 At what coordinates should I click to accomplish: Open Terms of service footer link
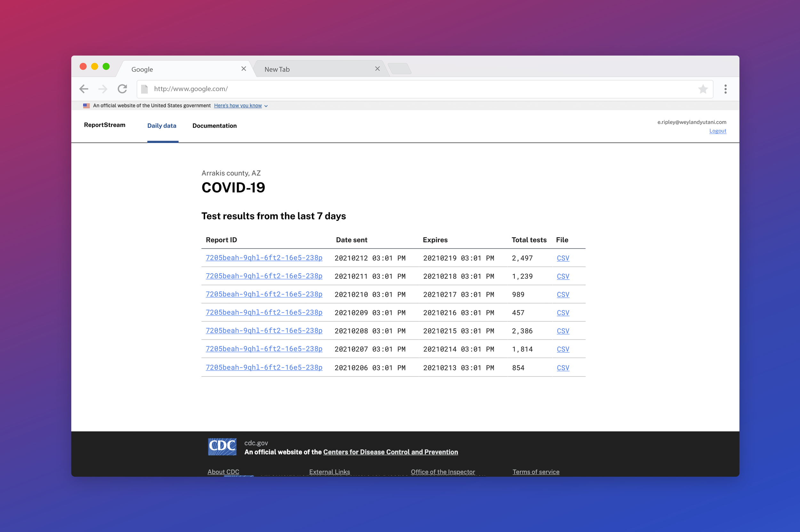pyautogui.click(x=535, y=472)
